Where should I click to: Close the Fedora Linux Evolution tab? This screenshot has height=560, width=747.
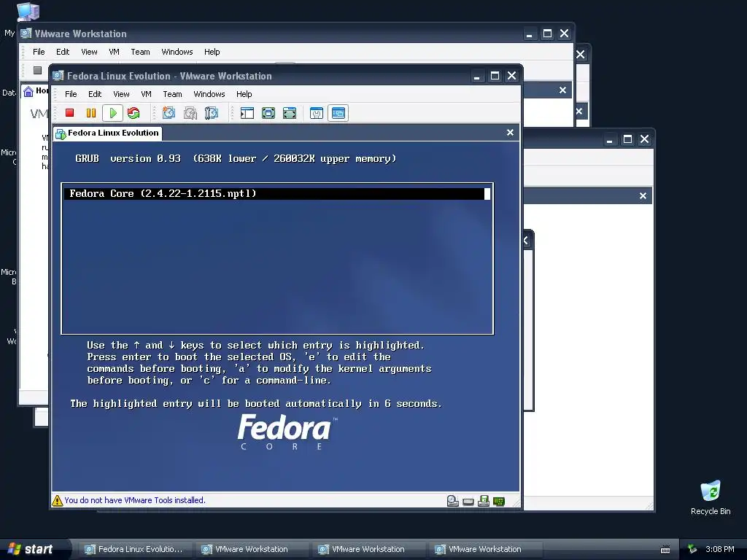(510, 133)
